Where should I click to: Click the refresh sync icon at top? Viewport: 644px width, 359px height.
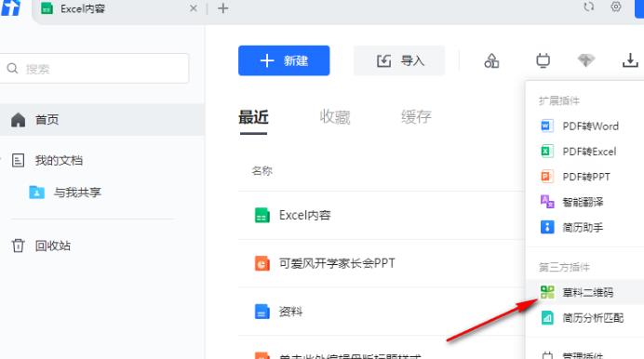[589, 7]
